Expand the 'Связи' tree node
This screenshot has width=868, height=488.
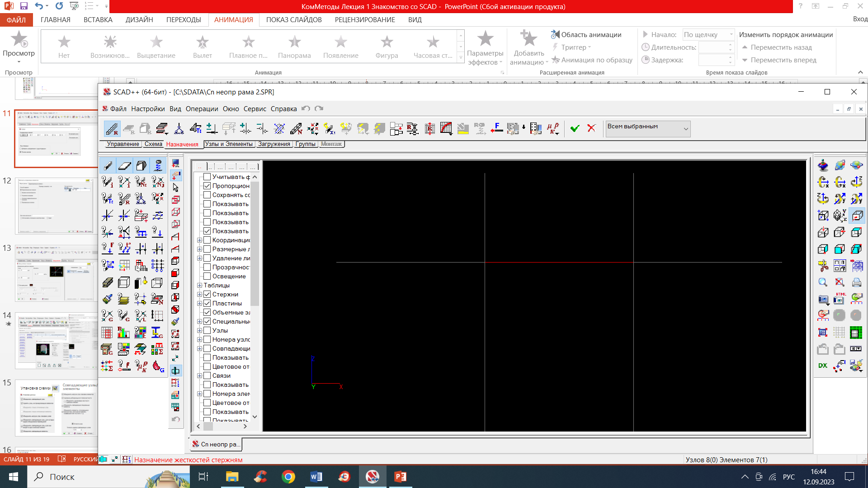coord(199,375)
